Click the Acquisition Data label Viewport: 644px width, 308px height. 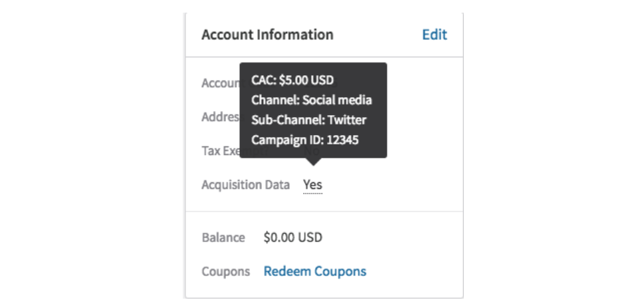[x=245, y=185]
